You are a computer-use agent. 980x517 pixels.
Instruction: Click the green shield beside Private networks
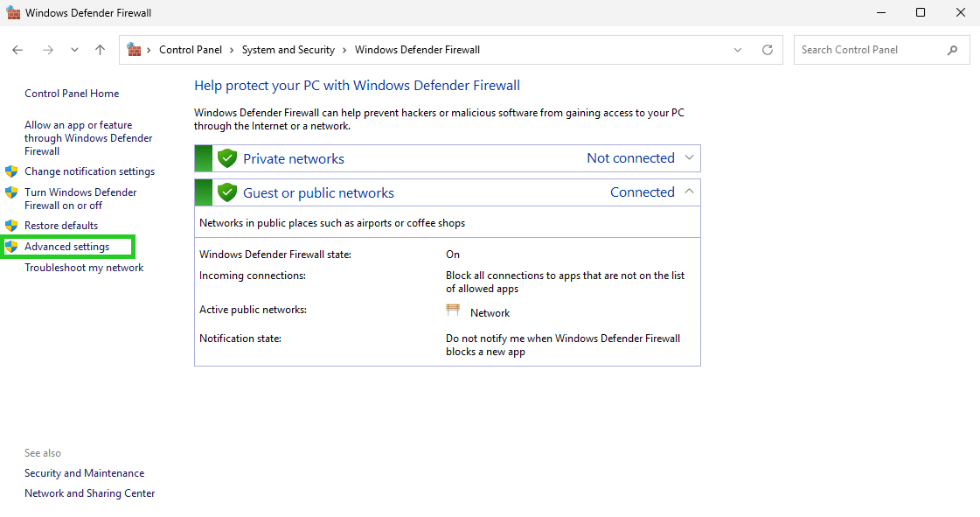226,157
